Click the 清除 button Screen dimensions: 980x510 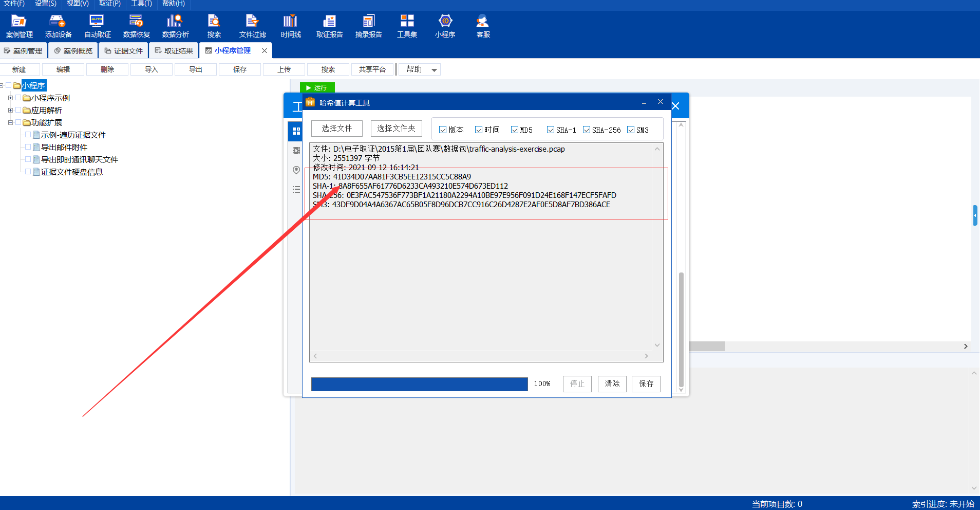point(612,384)
